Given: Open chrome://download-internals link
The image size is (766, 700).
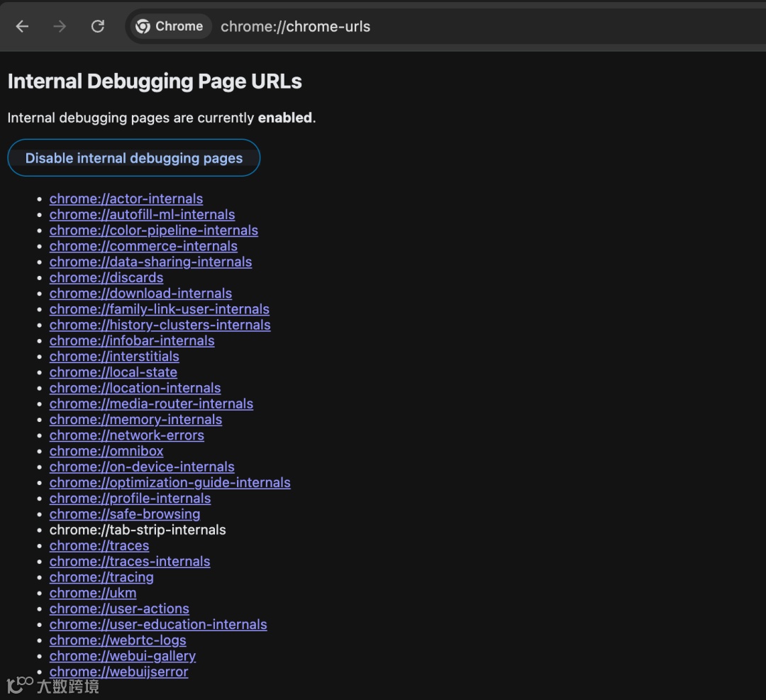Looking at the screenshot, I should click(x=140, y=293).
